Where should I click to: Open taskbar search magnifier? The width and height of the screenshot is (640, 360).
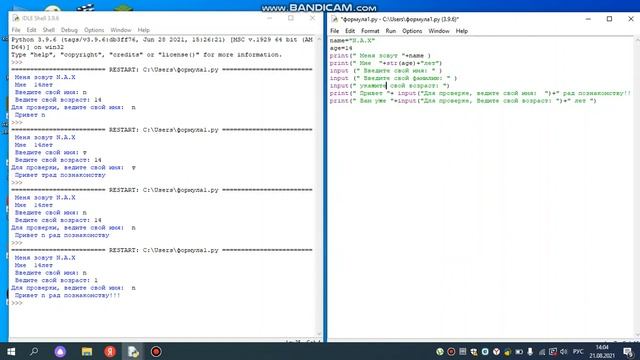[34, 351]
